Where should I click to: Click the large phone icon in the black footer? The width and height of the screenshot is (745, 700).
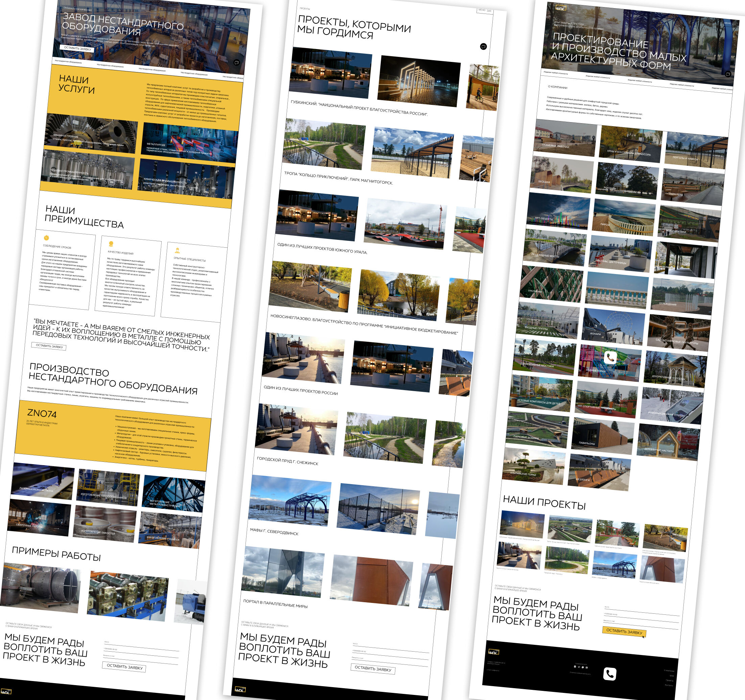[610, 674]
